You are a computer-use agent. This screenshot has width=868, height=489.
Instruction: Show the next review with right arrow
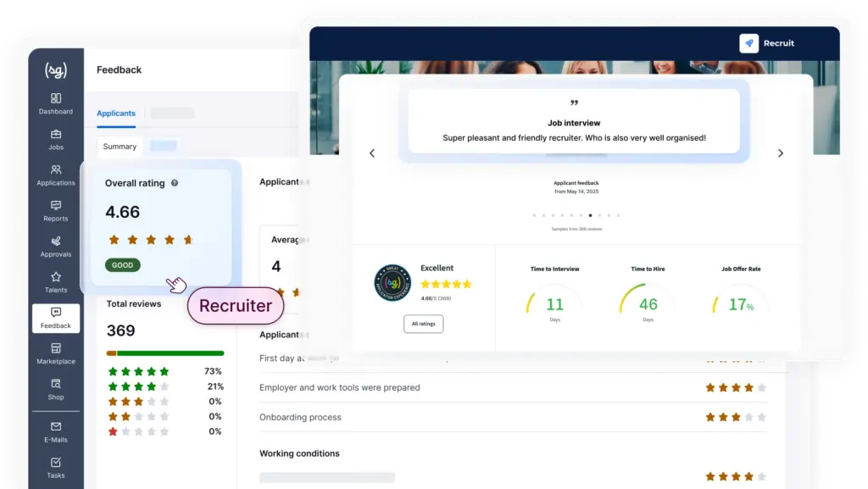[x=781, y=153]
